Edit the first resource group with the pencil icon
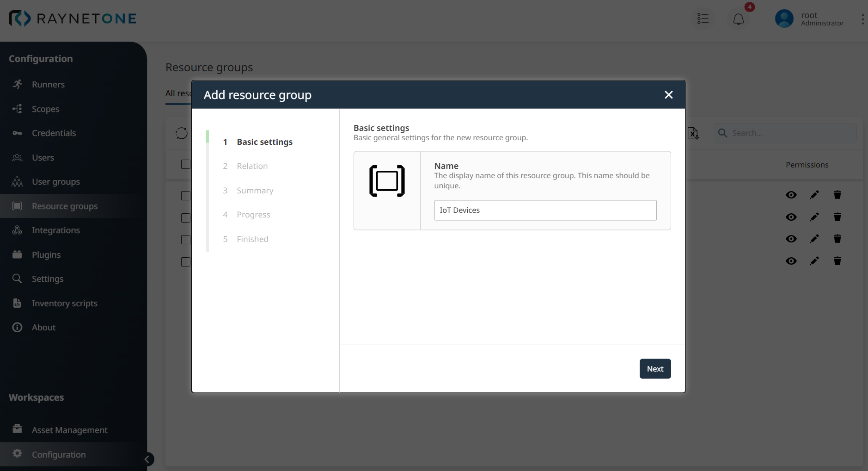The width and height of the screenshot is (868, 471). [x=814, y=195]
